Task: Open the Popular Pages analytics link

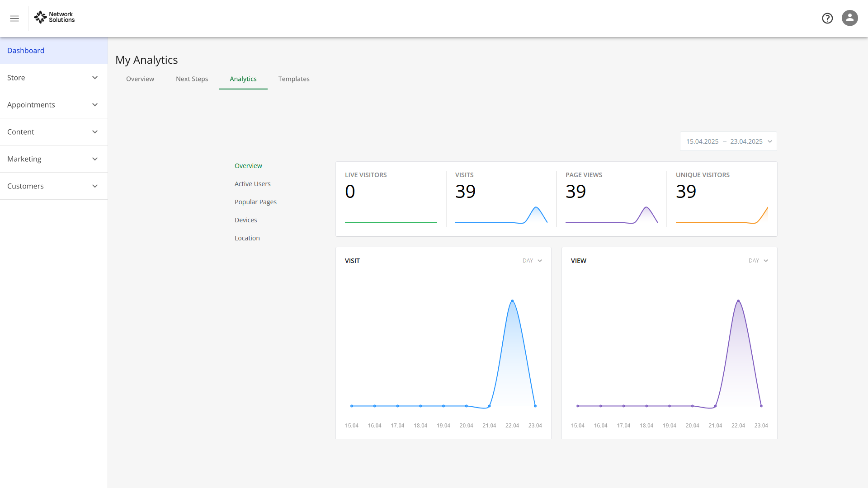Action: (255, 202)
